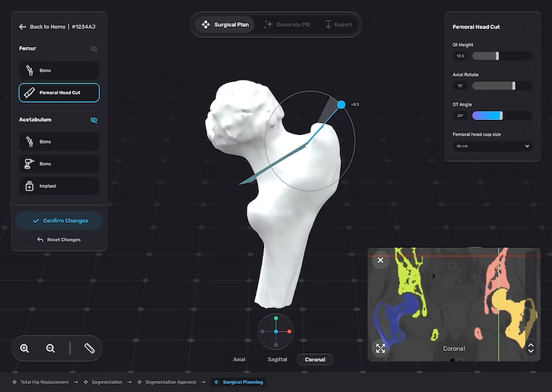Click the CT coronal slice image

click(x=454, y=304)
